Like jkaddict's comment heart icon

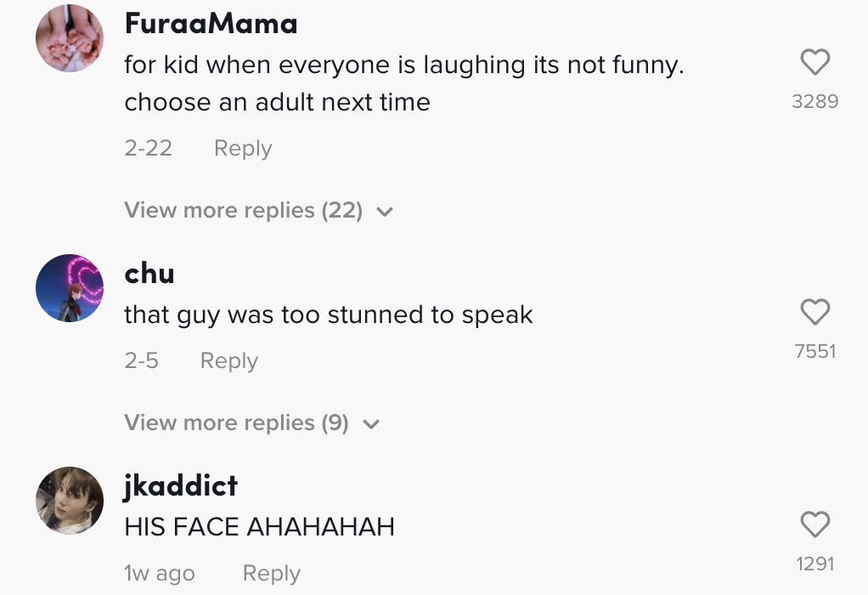tap(814, 525)
